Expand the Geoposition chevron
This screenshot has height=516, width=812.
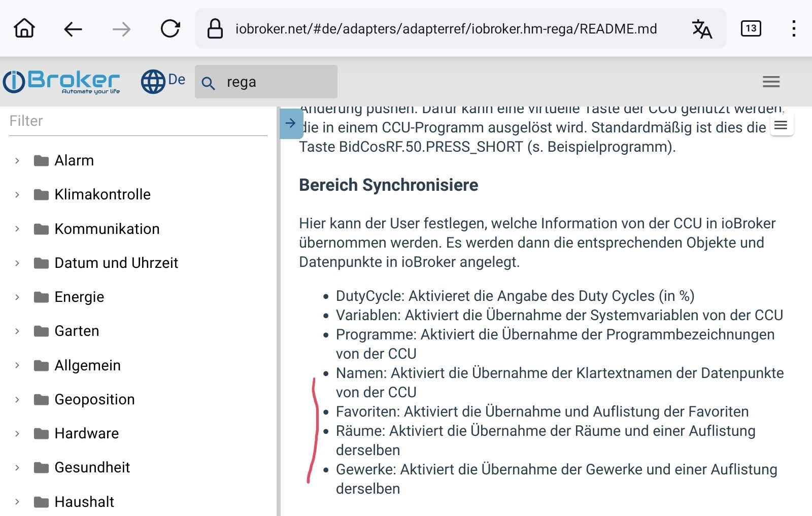tap(17, 399)
